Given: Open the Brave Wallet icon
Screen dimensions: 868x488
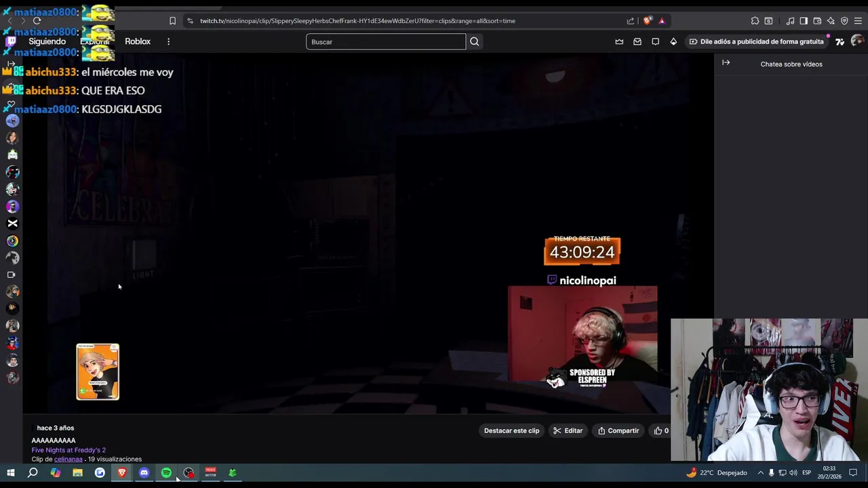Looking at the screenshot, I should click(817, 21).
